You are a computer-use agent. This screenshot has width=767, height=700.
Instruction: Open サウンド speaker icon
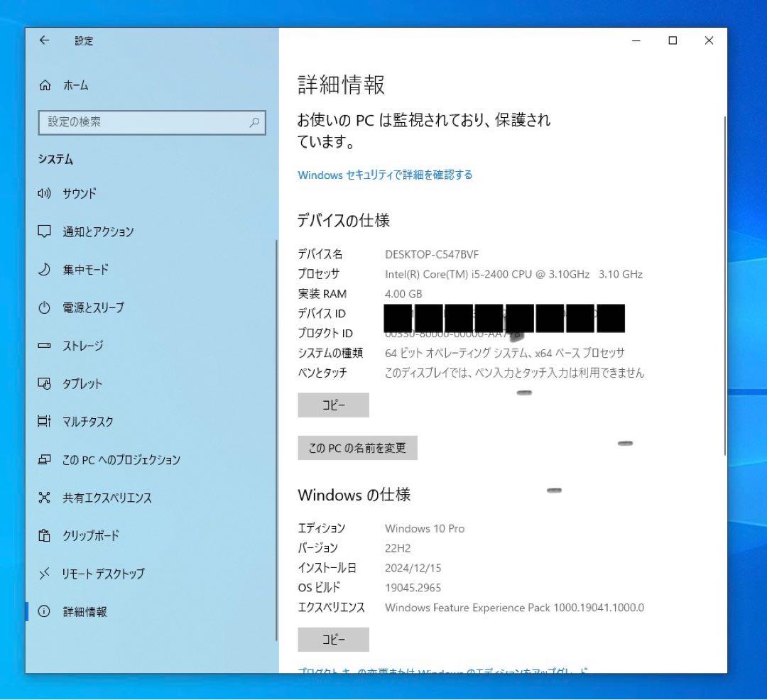click(45, 194)
